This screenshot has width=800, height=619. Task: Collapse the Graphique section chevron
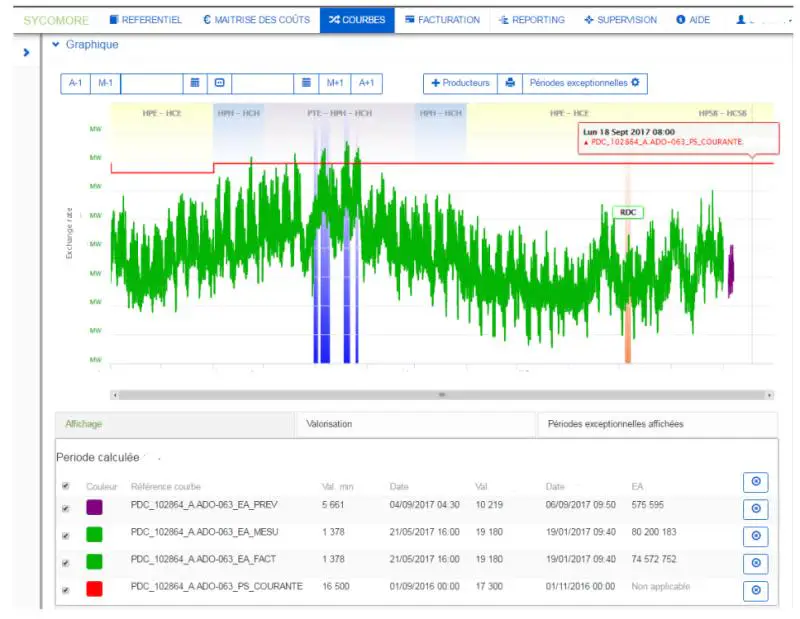point(56,44)
